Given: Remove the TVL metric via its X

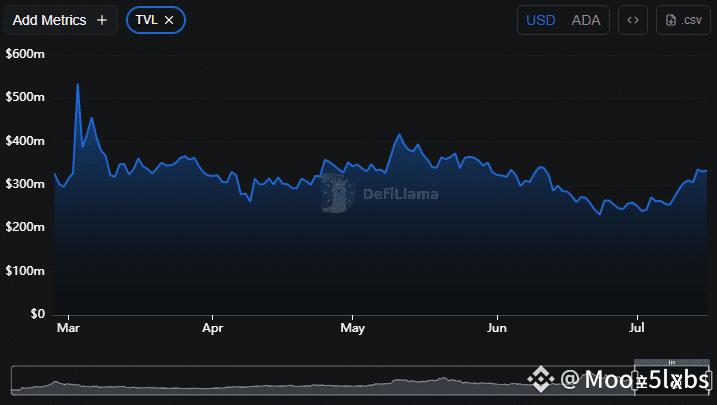Looking at the screenshot, I should point(169,20).
